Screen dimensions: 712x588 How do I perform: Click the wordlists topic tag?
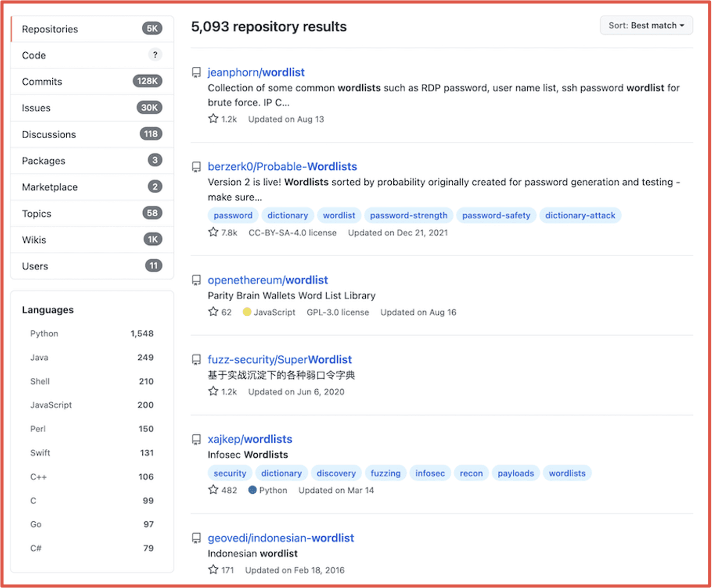pyautogui.click(x=567, y=473)
